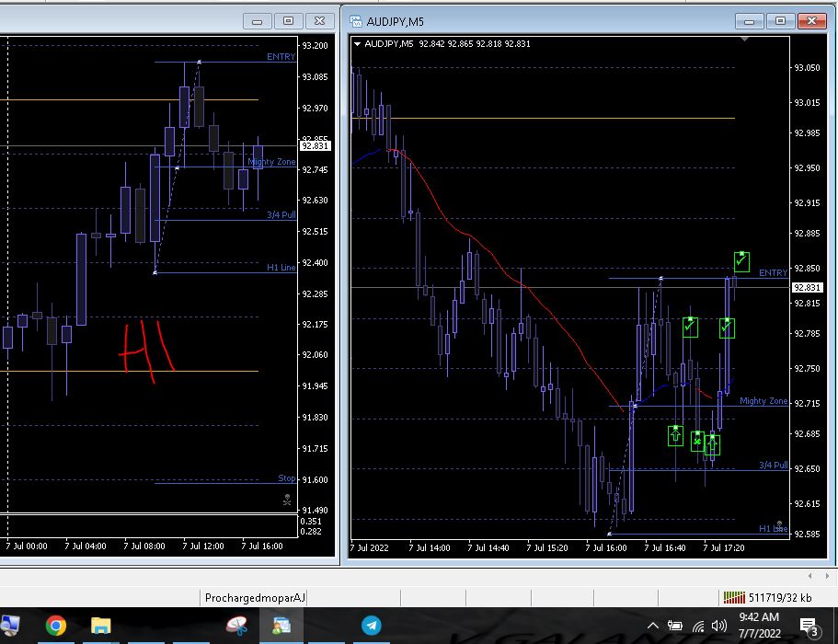
Task: Show hidden system tray icons
Action: click(x=654, y=627)
